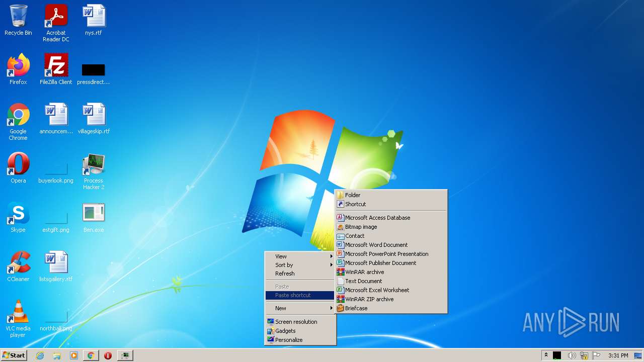The height and width of the screenshot is (362, 644).
Task: Create new Microsoft Excel Worksheet
Action: [391, 290]
